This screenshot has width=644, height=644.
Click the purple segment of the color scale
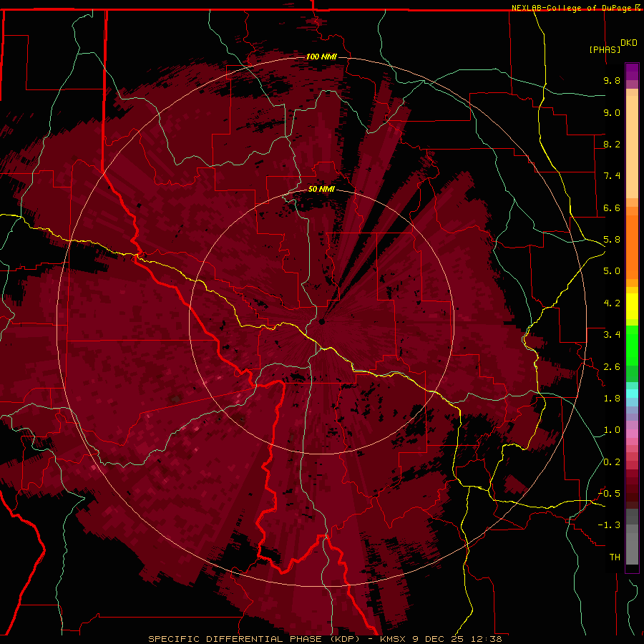click(632, 72)
